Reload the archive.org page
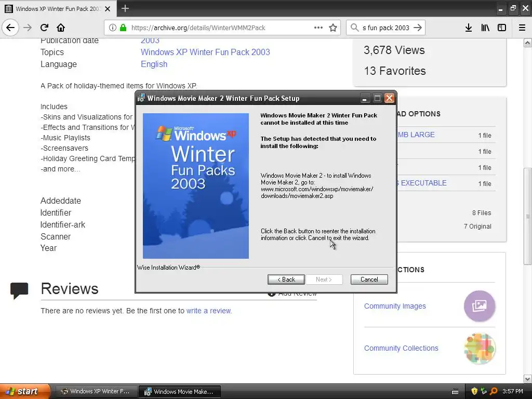This screenshot has height=399, width=532. tap(44, 28)
